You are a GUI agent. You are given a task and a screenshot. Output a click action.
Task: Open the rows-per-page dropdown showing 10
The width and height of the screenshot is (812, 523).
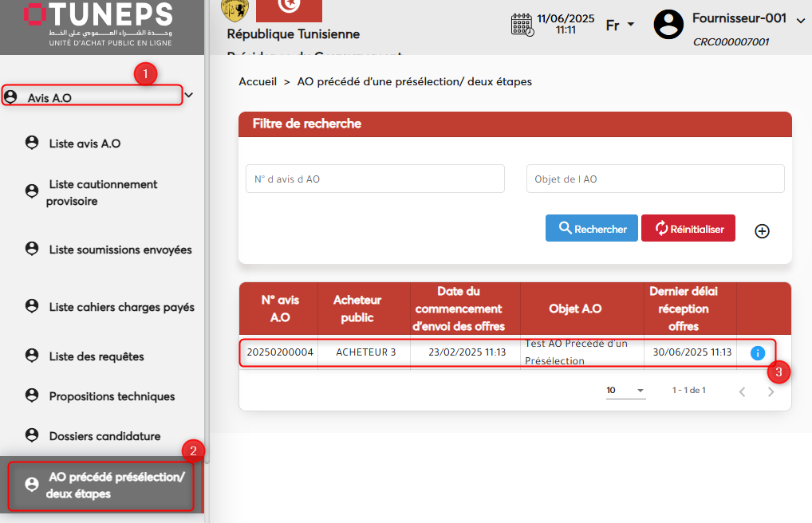625,391
